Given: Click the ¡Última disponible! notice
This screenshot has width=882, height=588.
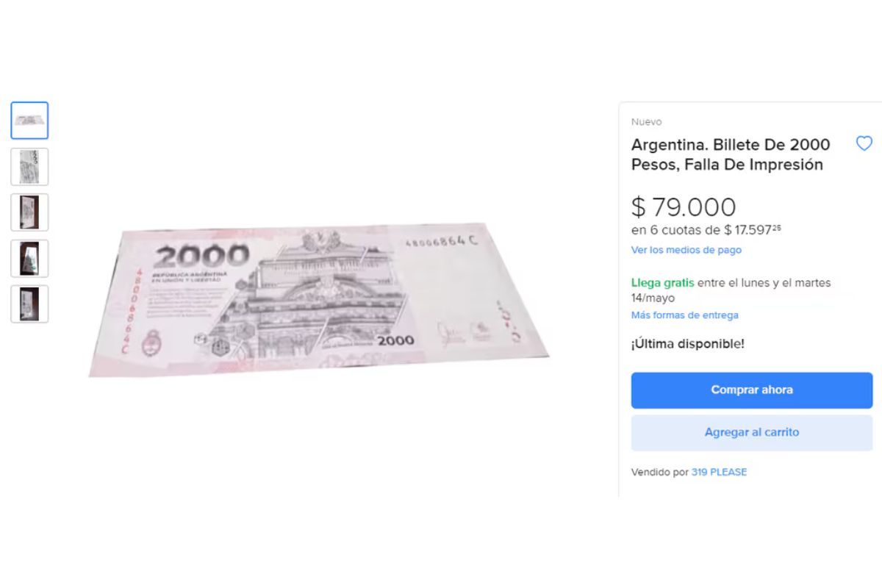Looking at the screenshot, I should click(688, 343).
